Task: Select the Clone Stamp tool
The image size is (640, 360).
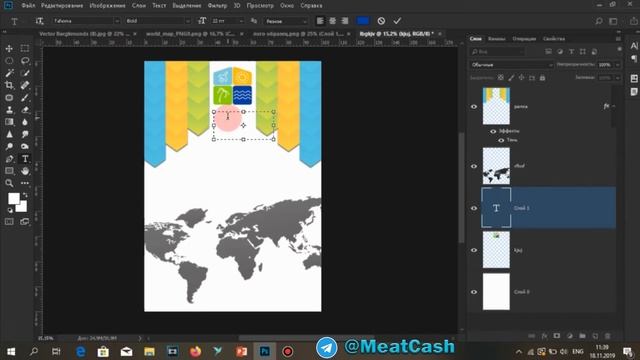Action: [9, 110]
